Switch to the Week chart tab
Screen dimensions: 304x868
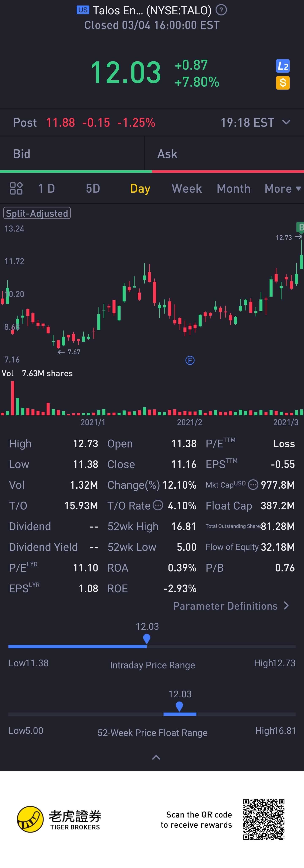(186, 189)
